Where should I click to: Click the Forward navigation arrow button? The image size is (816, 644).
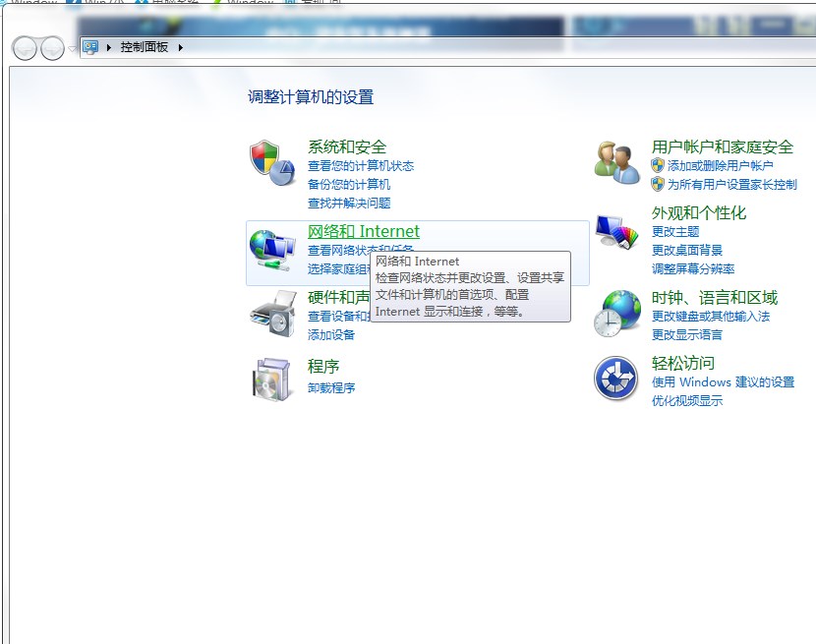[52, 48]
